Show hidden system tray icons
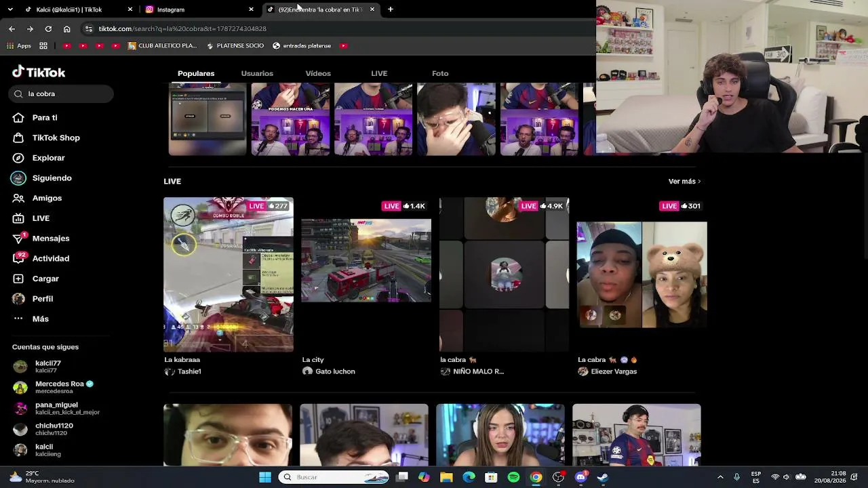The image size is (868, 488). click(x=720, y=477)
